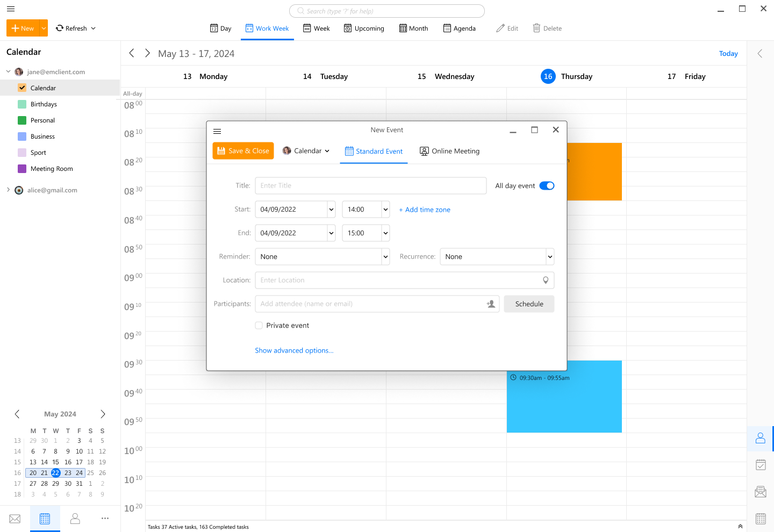Check the Private event checkbox
The image size is (774, 532).
point(259,326)
